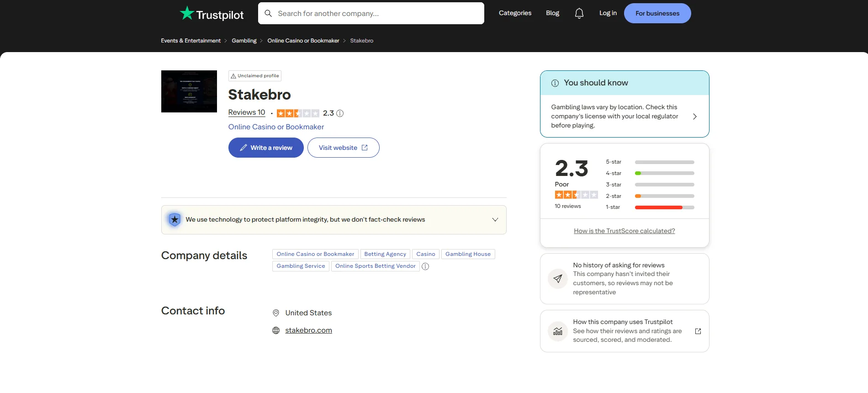Select the Casino tag

pyautogui.click(x=426, y=254)
